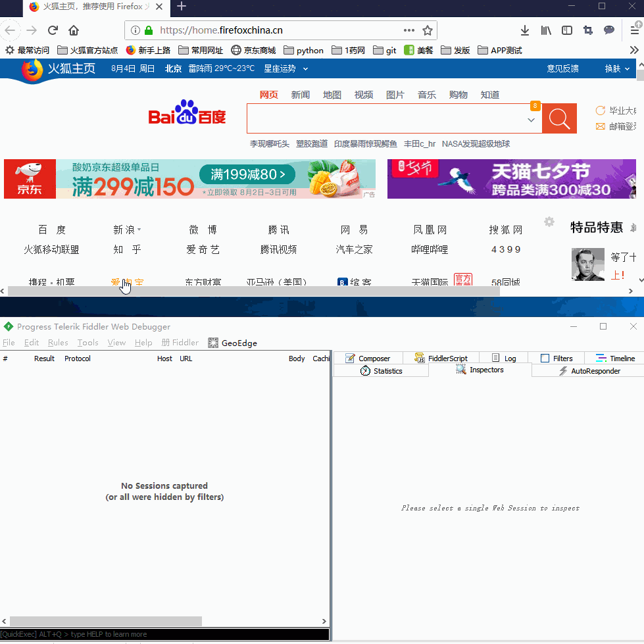Click the Baidu logo
Image resolution: width=644 pixels, height=644 pixels.
pyautogui.click(x=187, y=112)
